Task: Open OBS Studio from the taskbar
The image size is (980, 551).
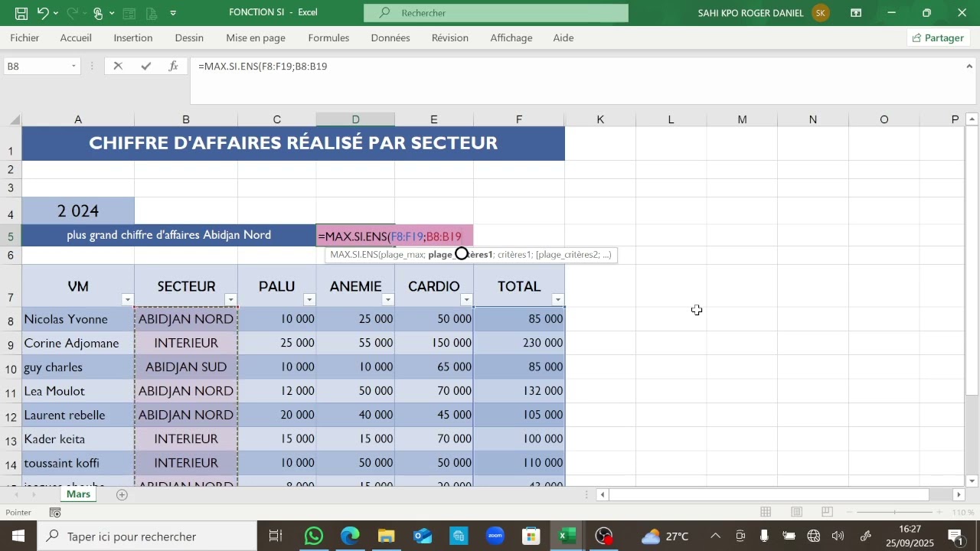Action: [x=605, y=536]
